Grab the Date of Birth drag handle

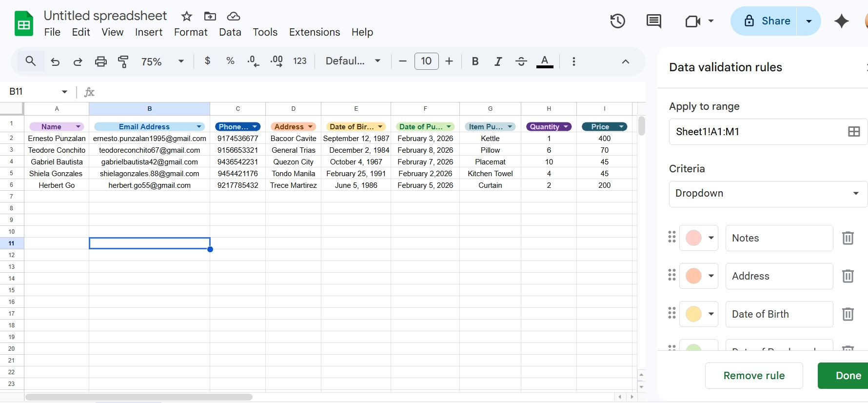672,313
